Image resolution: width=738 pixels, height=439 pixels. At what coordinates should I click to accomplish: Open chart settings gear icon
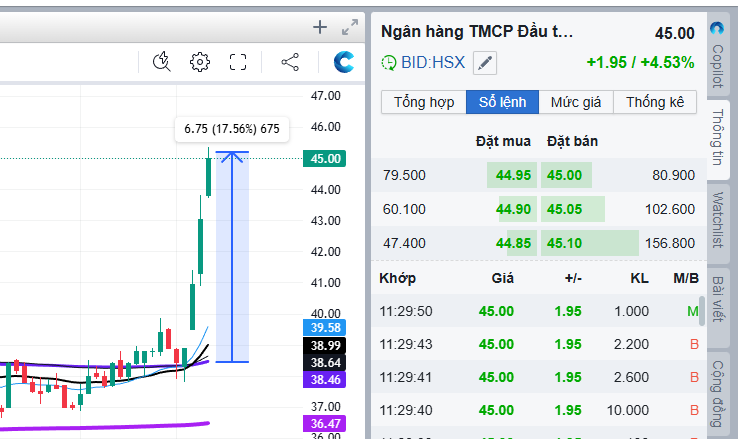[x=200, y=62]
